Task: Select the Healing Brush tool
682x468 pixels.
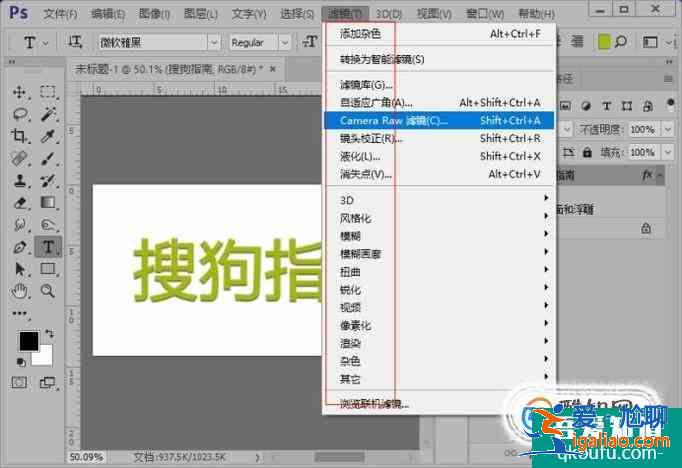Action: tap(19, 158)
